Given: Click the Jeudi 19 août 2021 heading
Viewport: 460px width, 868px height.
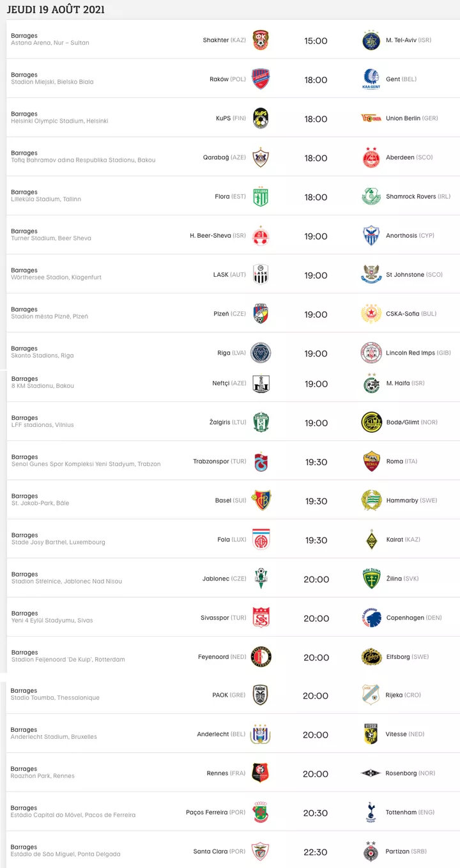Looking at the screenshot, I should 56,10.
